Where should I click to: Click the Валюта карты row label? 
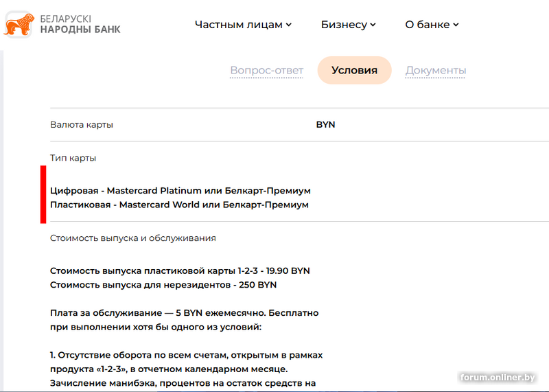point(82,125)
